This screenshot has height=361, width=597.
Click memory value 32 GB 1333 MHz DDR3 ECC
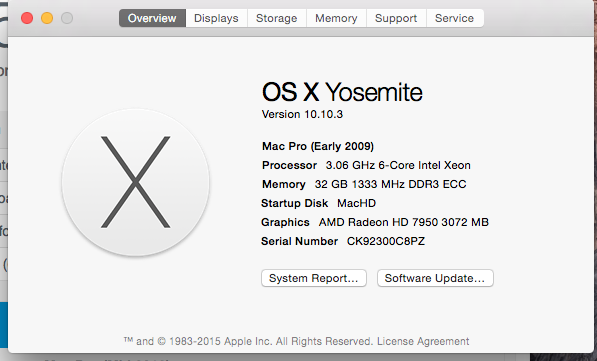coord(391,184)
